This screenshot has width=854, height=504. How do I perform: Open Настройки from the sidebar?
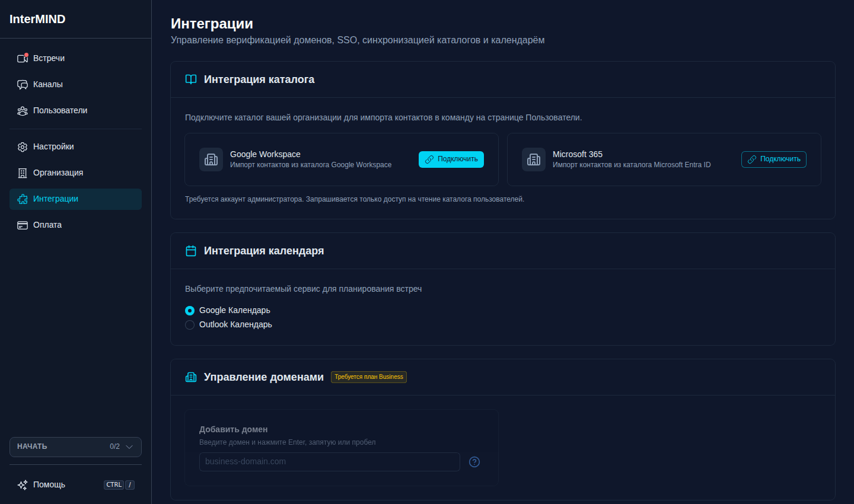click(75, 146)
